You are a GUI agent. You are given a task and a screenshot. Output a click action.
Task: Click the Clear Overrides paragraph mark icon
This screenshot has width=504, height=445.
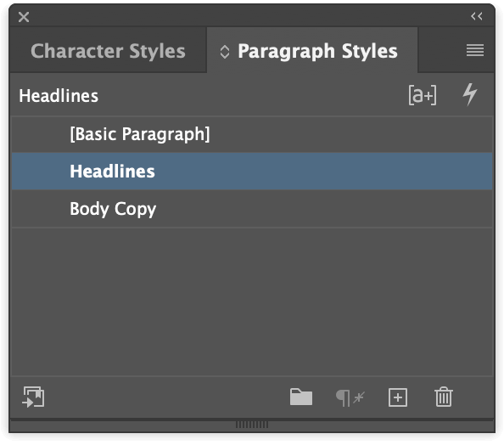pyautogui.click(x=350, y=398)
